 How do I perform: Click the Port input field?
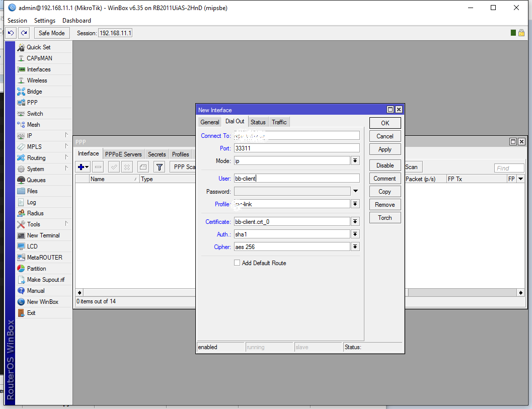click(x=297, y=148)
